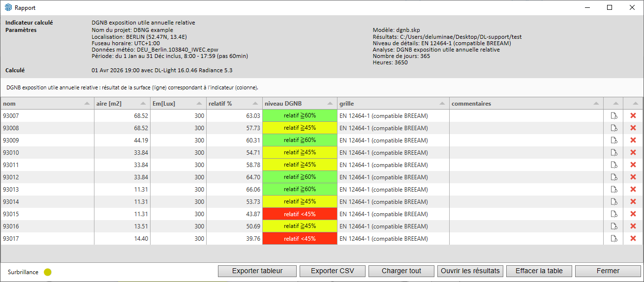The image size is (644, 282).
Task: Delete row 93017 with its red X
Action: coord(633,239)
